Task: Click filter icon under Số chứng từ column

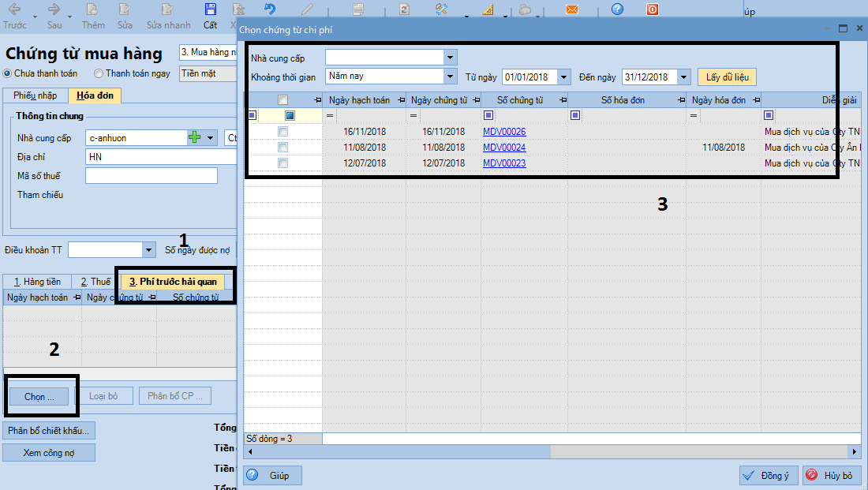Action: pyautogui.click(x=488, y=115)
